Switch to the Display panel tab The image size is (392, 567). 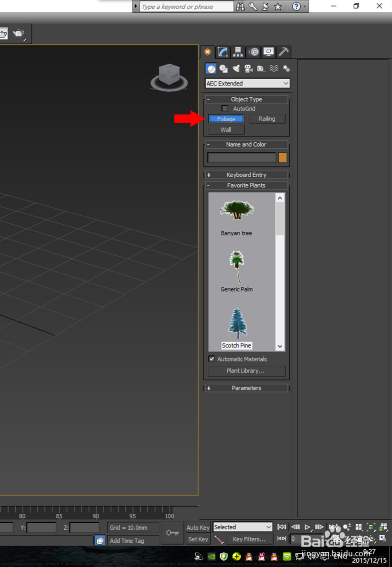(269, 52)
